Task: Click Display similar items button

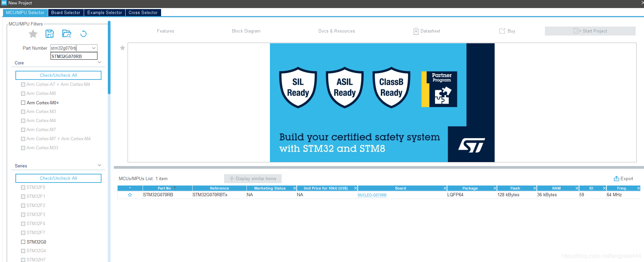Action: point(253,178)
